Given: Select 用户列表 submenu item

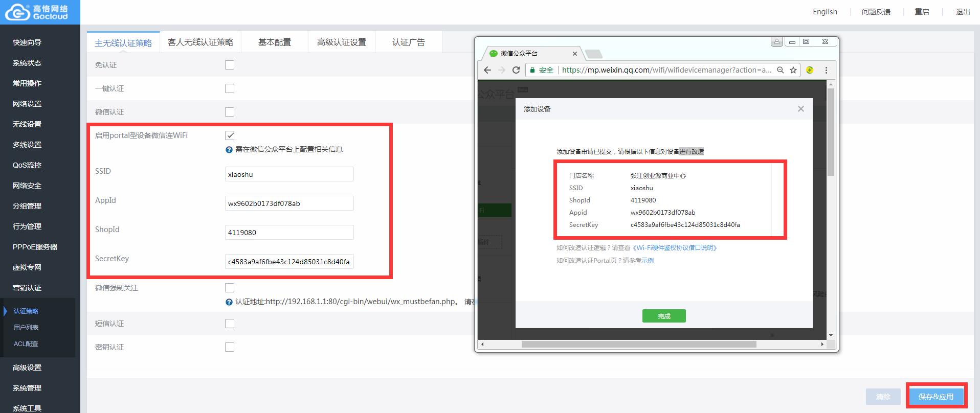Looking at the screenshot, I should coord(26,328).
